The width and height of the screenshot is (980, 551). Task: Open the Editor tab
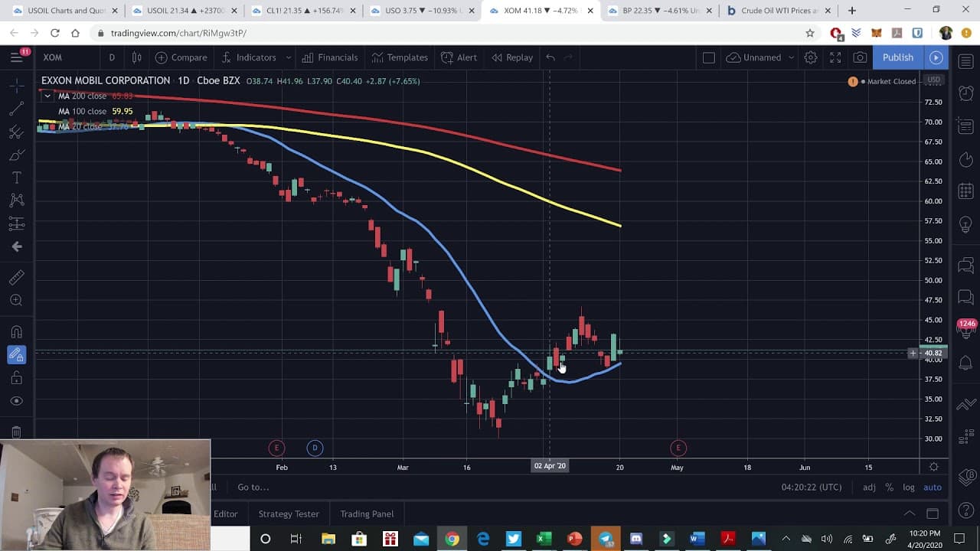point(225,514)
